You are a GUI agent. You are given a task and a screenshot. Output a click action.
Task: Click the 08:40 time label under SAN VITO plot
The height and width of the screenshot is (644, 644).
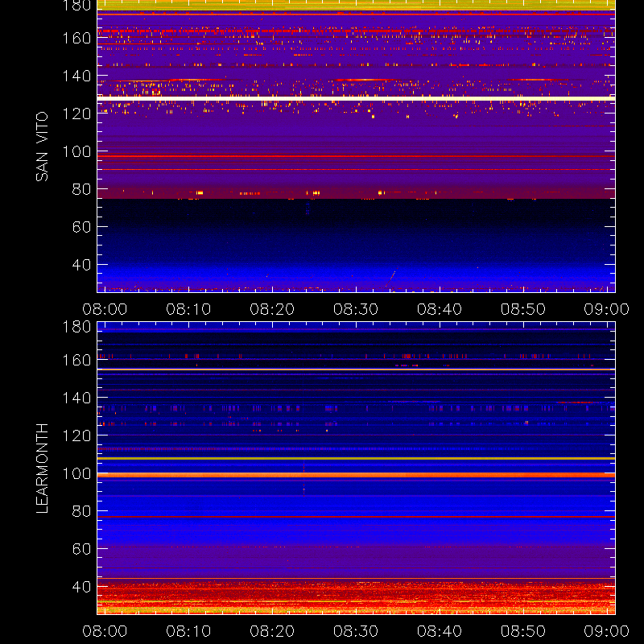pyautogui.click(x=440, y=309)
